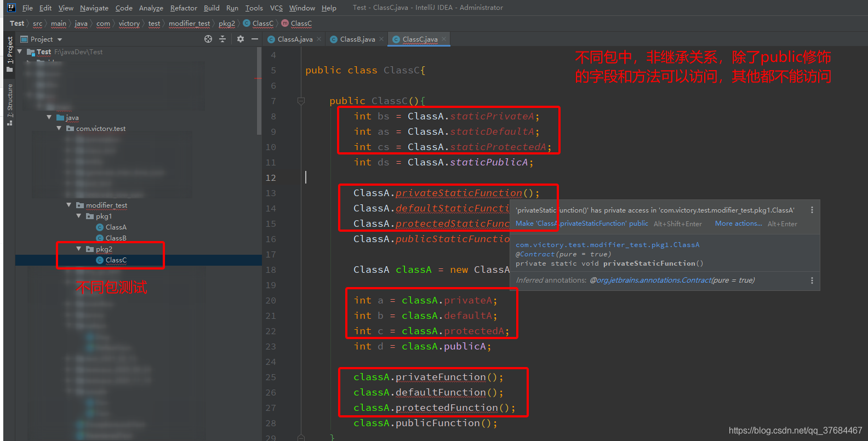Close the ClassA.java tab
This screenshot has width=868, height=441.
[x=319, y=39]
